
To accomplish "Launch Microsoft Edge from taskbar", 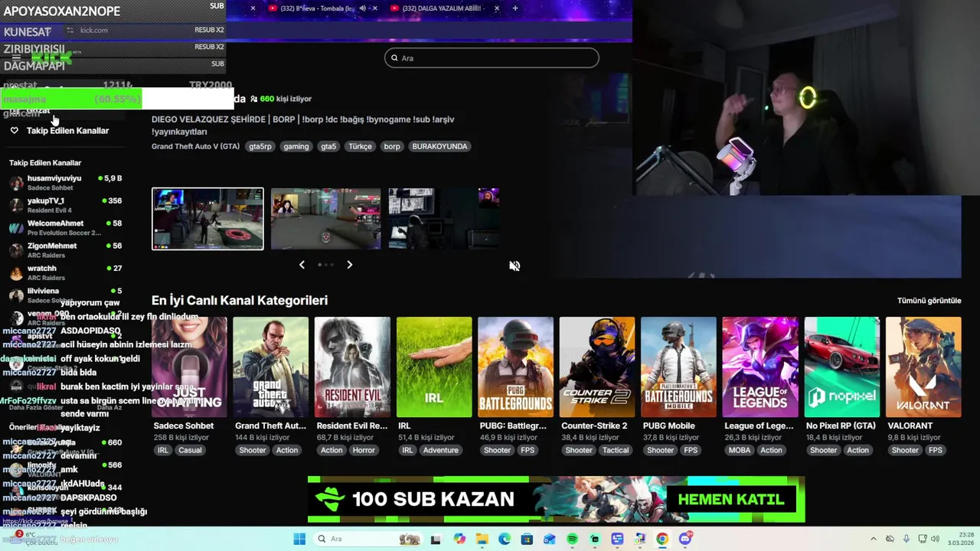I will 505,539.
